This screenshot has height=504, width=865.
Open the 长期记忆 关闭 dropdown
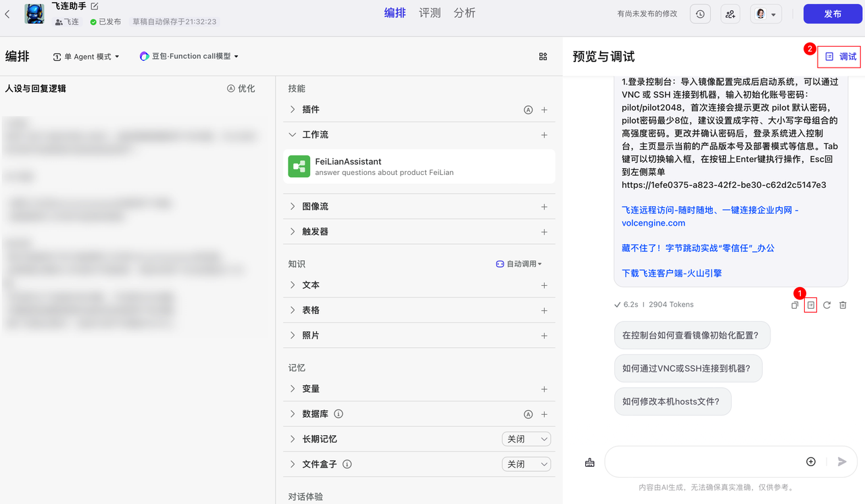[x=526, y=438]
